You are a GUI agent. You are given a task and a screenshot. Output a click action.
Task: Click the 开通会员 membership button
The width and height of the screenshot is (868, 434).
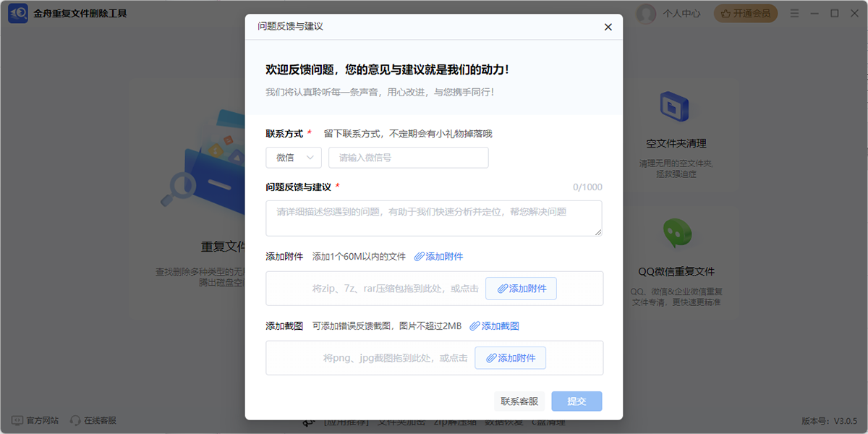(746, 13)
